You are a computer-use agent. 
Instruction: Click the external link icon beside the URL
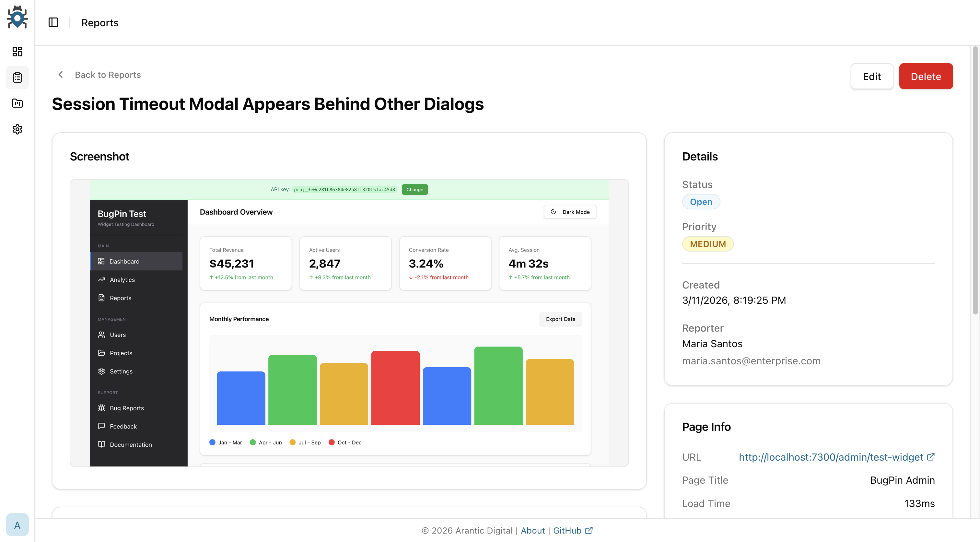pyautogui.click(x=931, y=457)
